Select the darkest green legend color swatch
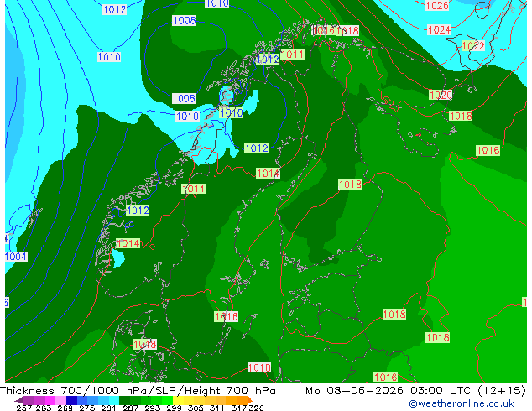The image size is (532, 411). [125, 400]
